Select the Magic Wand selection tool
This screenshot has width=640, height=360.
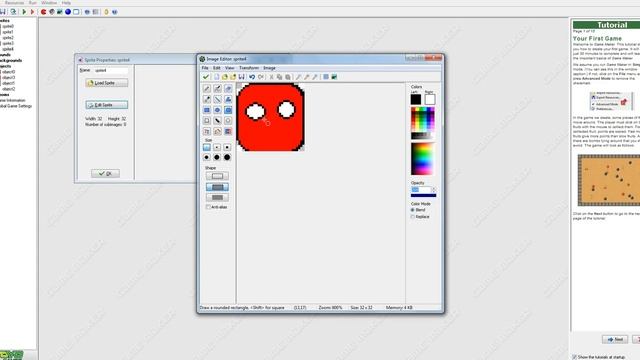point(218,120)
